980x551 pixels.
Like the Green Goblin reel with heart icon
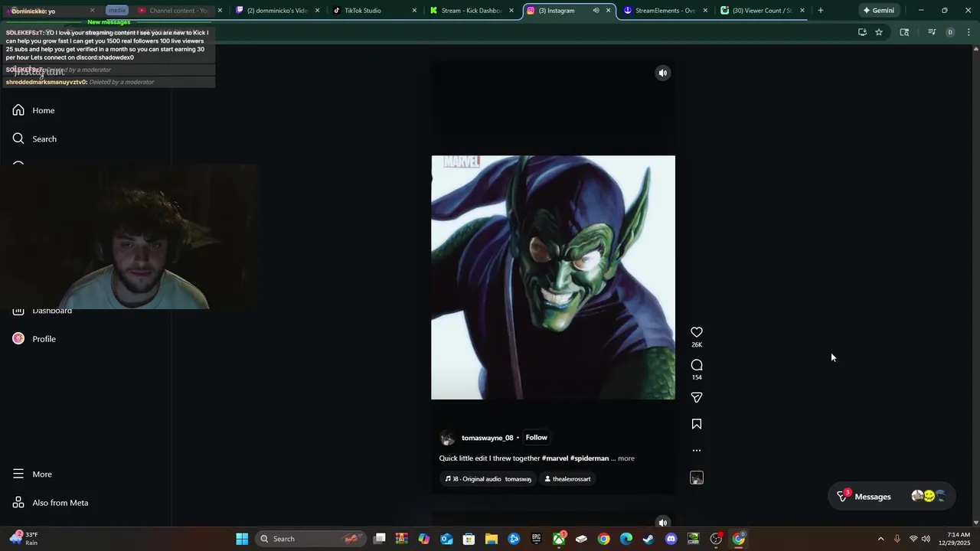[x=697, y=332]
